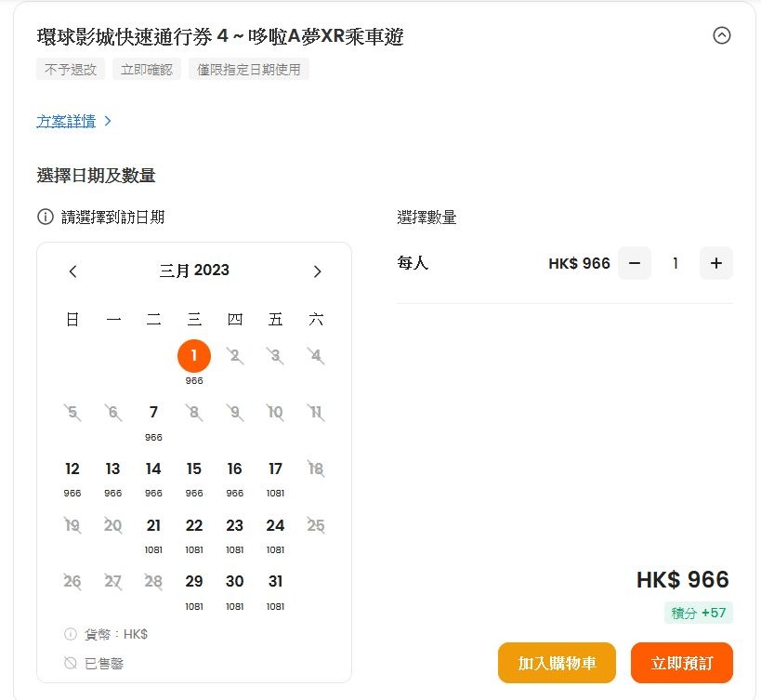Pick March 15 date
The height and width of the screenshot is (700, 761).
(x=194, y=469)
